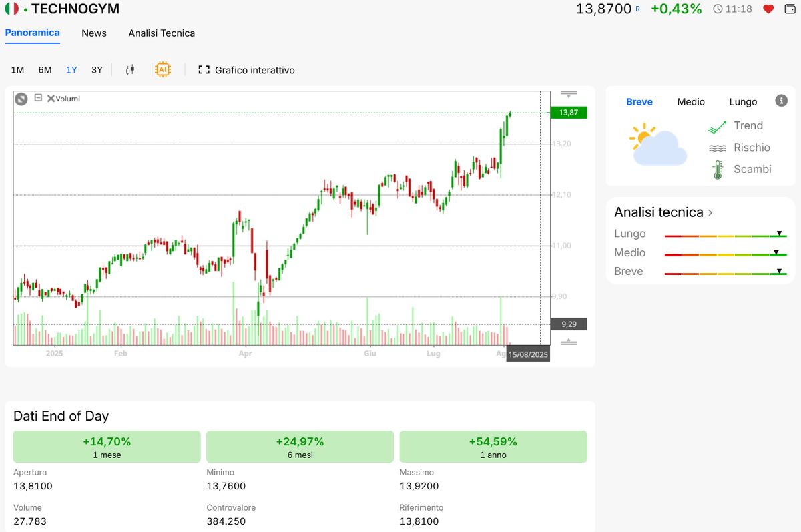Click the 12,10 price axis label

coord(561,195)
